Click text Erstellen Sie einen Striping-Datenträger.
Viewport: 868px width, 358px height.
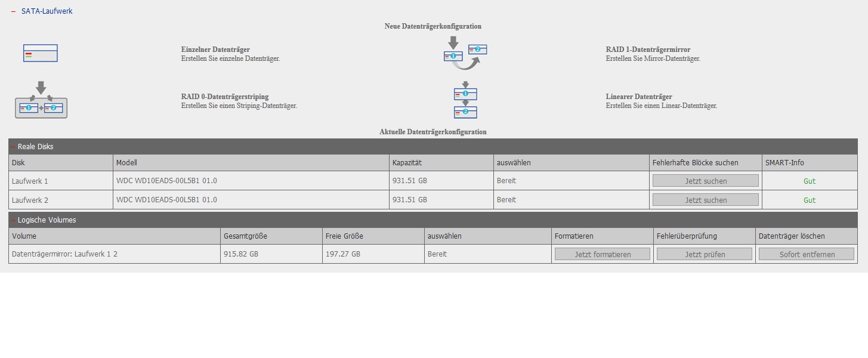(239, 106)
